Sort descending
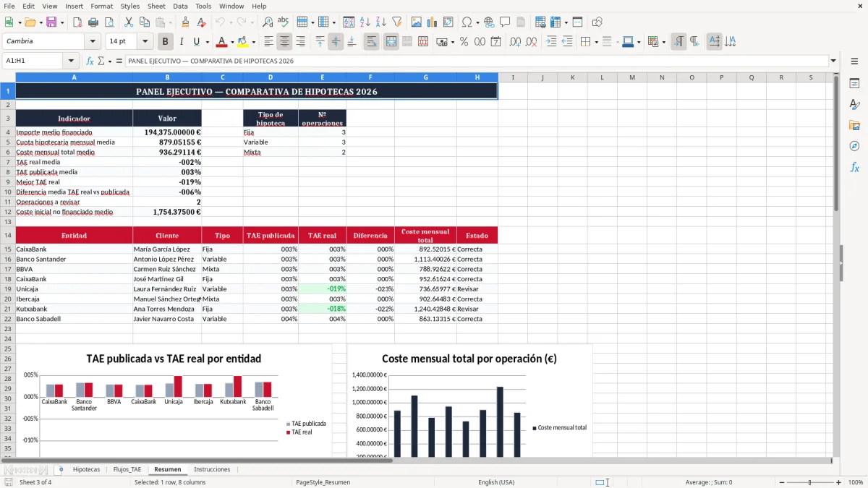The height and width of the screenshot is (488, 868). (380, 22)
